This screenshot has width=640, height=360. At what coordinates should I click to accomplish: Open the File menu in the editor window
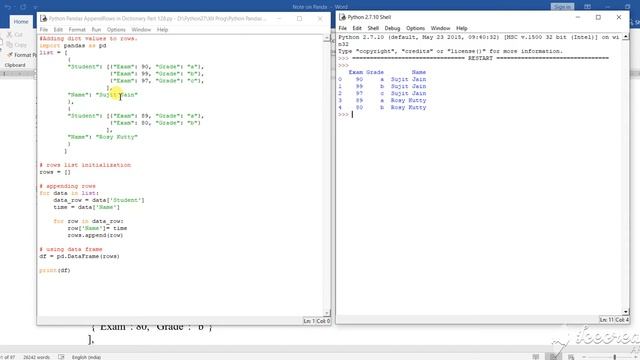pos(44,30)
